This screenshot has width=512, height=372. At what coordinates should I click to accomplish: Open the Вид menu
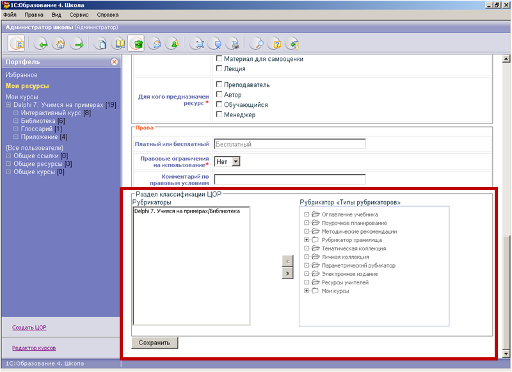coord(56,15)
